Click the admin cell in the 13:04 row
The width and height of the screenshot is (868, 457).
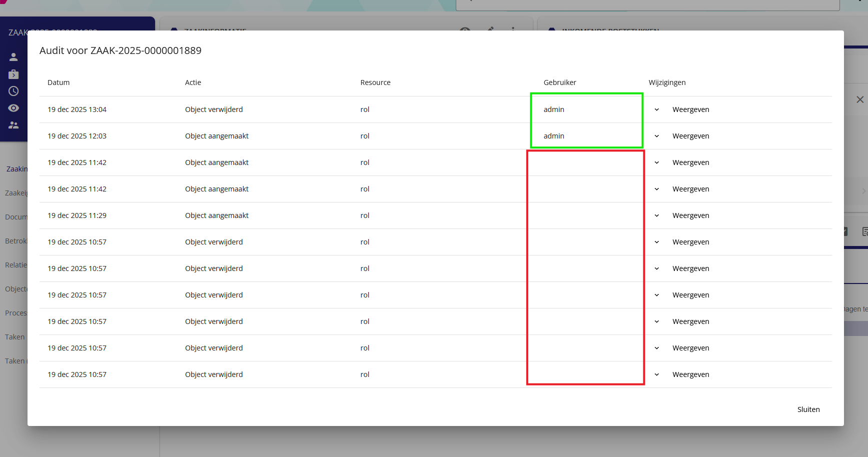[554, 109]
